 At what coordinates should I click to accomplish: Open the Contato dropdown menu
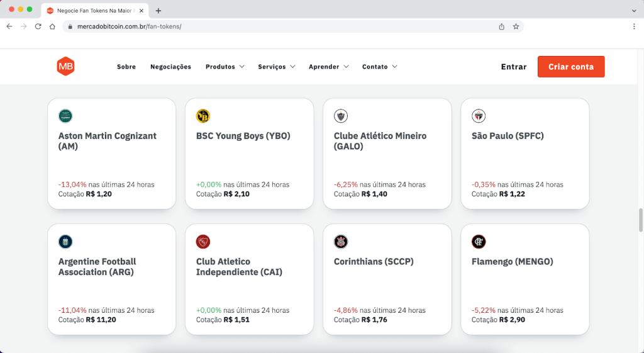coord(379,67)
